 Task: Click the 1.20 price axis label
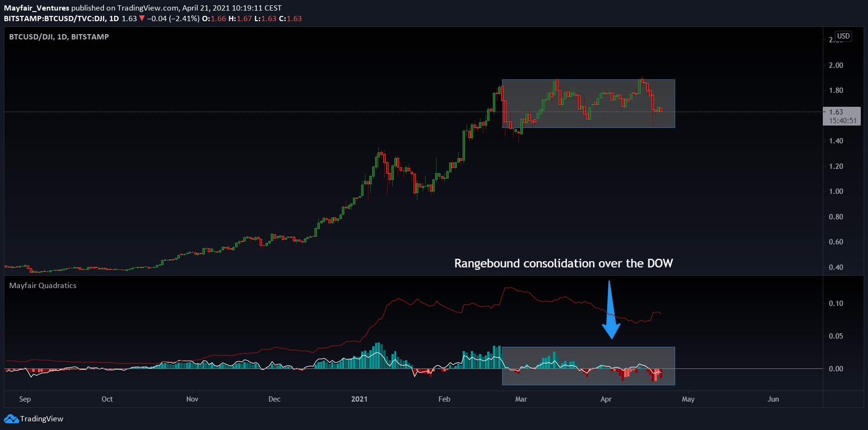(836, 166)
